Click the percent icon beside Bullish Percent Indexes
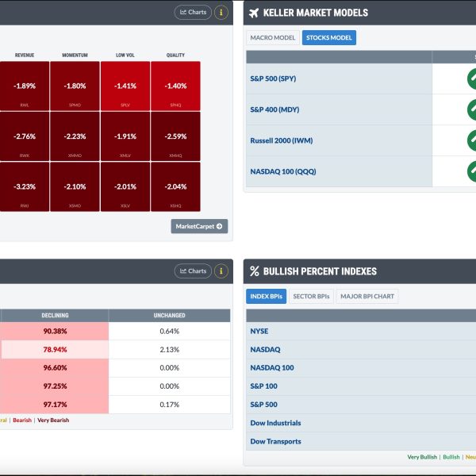476x476 pixels. point(255,271)
